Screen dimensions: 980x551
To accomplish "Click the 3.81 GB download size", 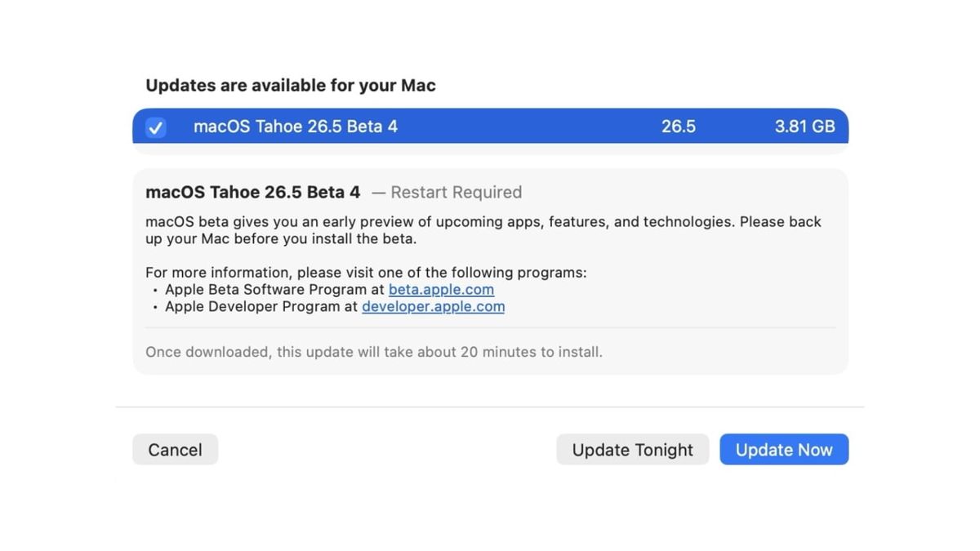I will pyautogui.click(x=804, y=127).
